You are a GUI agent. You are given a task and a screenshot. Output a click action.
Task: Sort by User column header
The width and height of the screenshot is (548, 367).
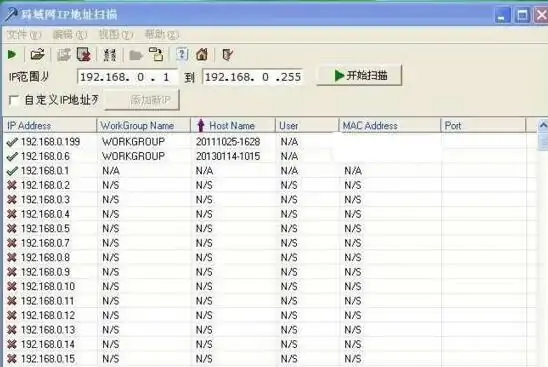(307, 125)
